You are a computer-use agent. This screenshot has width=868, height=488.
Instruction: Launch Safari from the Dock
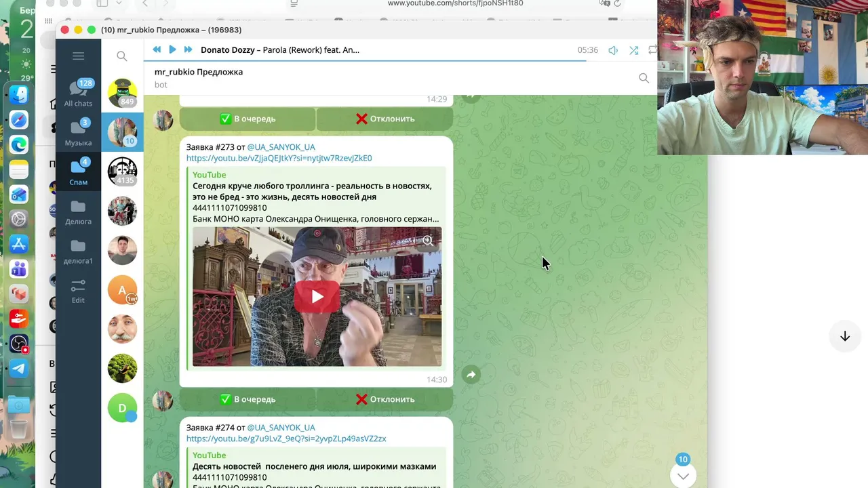click(x=19, y=120)
